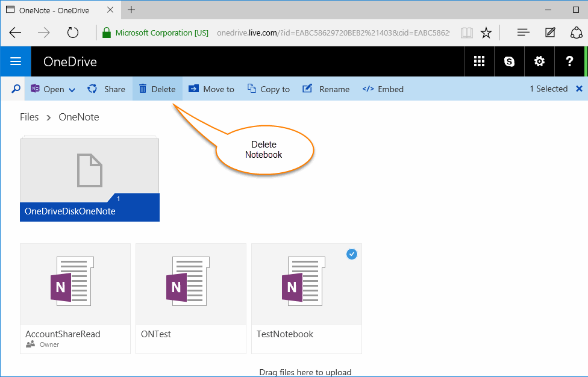Click the 1 Selected label
This screenshot has width=588, height=377.
(x=548, y=89)
